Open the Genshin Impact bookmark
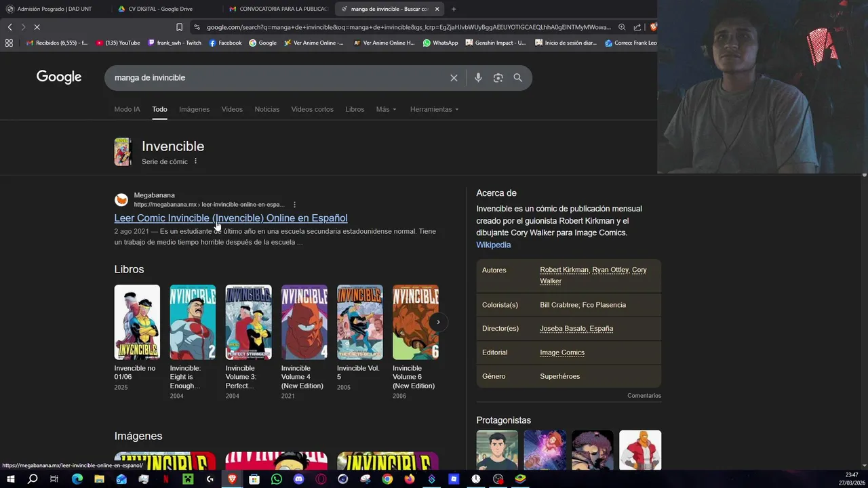Viewport: 868px width, 488px height. point(495,43)
